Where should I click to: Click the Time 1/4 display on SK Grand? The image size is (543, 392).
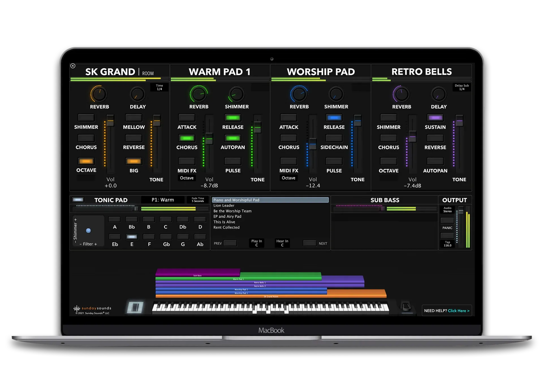[x=159, y=87]
